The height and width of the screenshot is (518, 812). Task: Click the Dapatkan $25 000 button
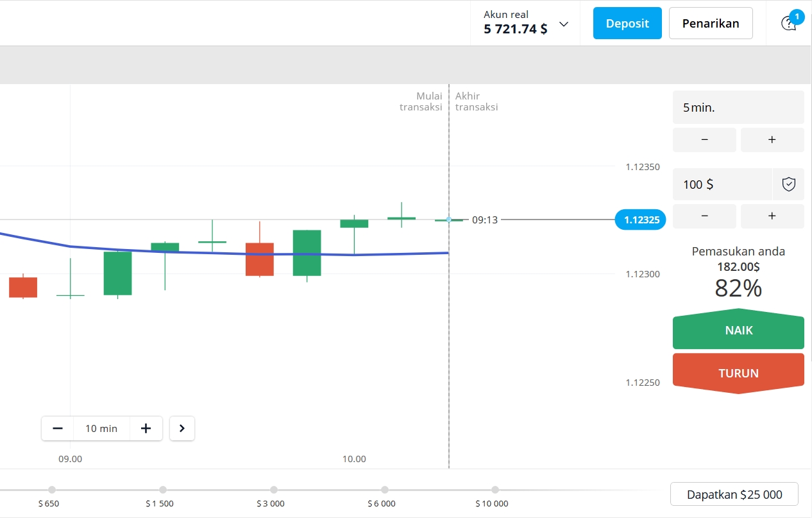click(734, 494)
